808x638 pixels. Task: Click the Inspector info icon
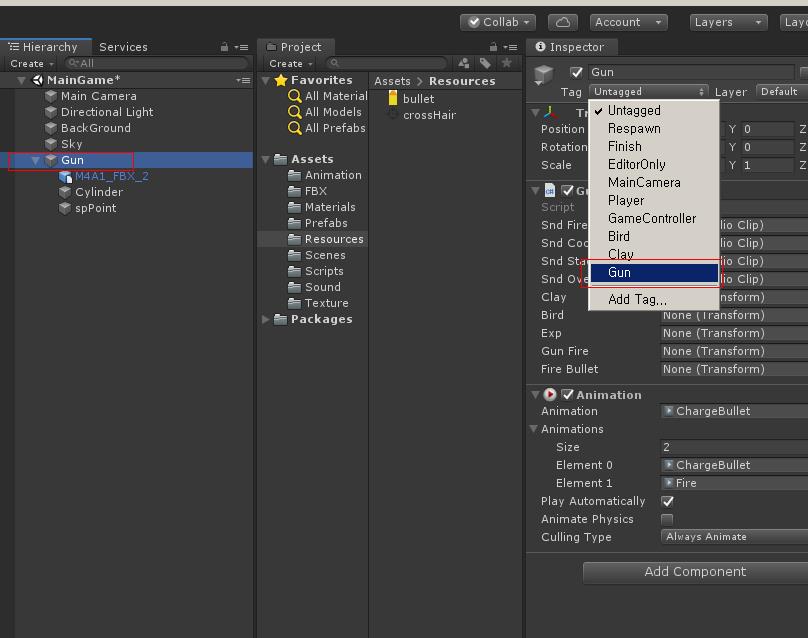coord(540,46)
